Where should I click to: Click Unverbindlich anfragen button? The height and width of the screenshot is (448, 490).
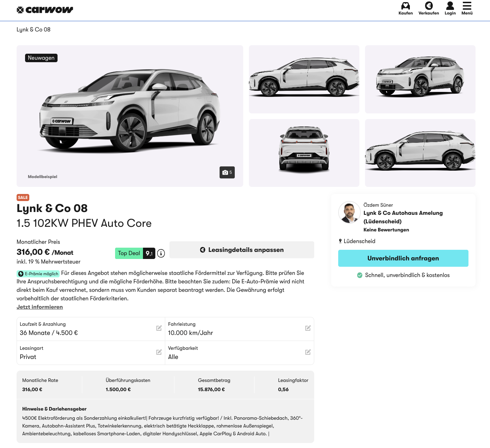403,258
